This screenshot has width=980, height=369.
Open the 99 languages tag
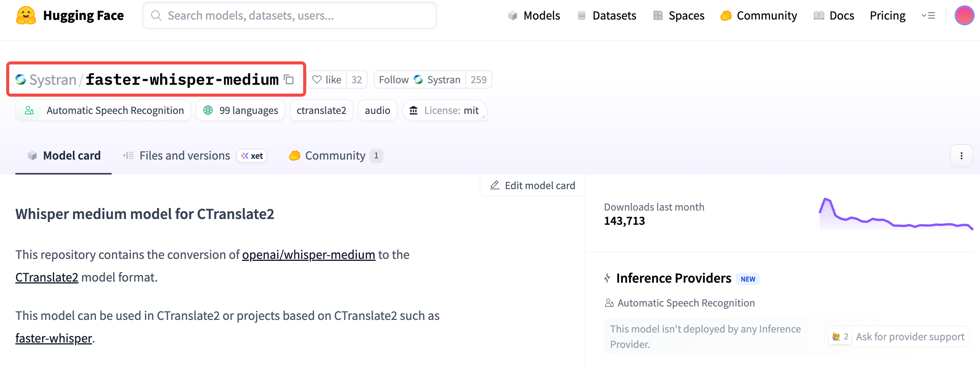pyautogui.click(x=241, y=110)
